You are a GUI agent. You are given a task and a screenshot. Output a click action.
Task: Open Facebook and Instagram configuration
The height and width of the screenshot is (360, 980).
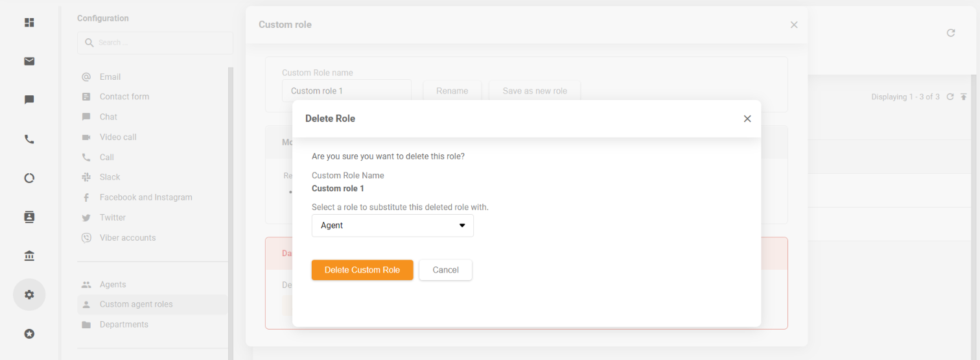145,197
